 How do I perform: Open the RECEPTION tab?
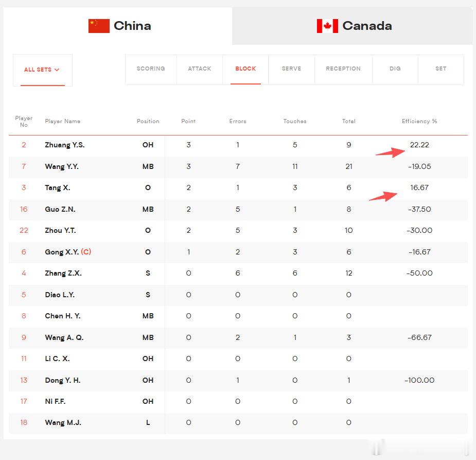(x=343, y=69)
